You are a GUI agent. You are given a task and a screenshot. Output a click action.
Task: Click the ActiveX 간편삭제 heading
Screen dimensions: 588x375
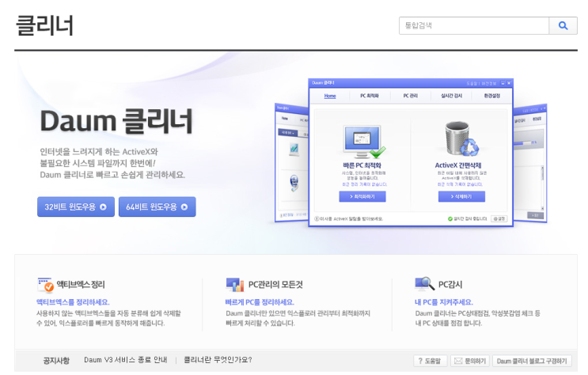click(458, 165)
